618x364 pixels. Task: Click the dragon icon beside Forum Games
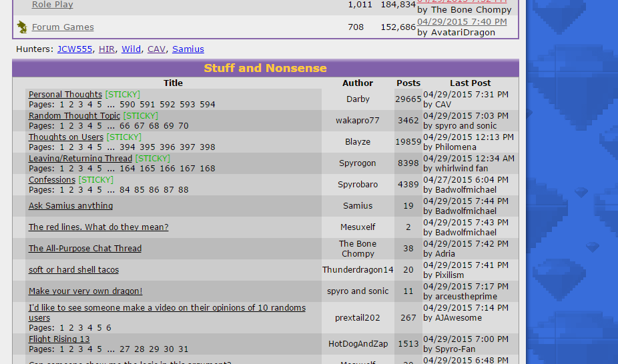click(x=22, y=27)
